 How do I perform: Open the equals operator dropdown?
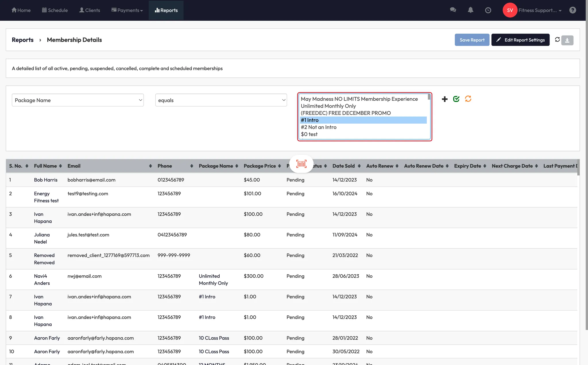tap(221, 100)
